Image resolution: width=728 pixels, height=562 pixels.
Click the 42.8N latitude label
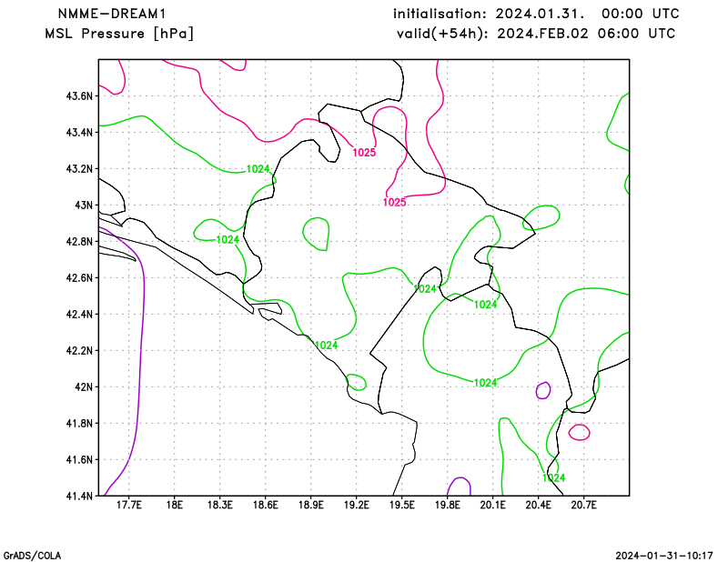pyautogui.click(x=79, y=241)
